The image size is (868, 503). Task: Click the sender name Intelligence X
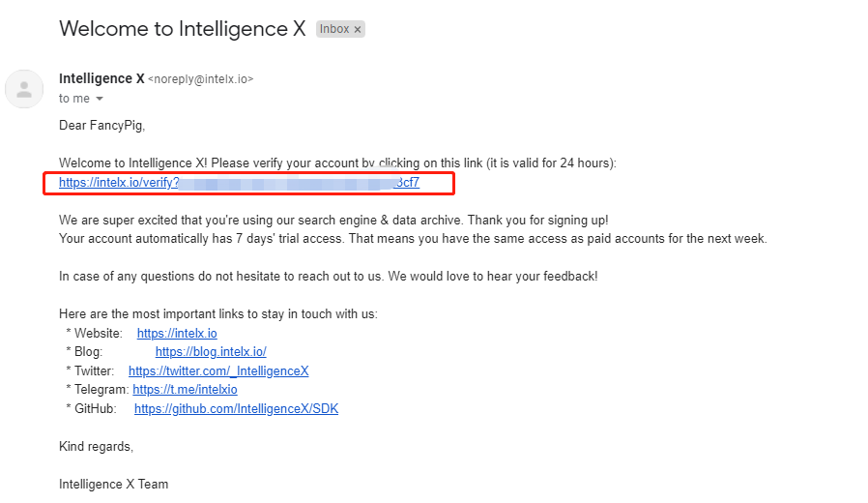[x=101, y=78]
